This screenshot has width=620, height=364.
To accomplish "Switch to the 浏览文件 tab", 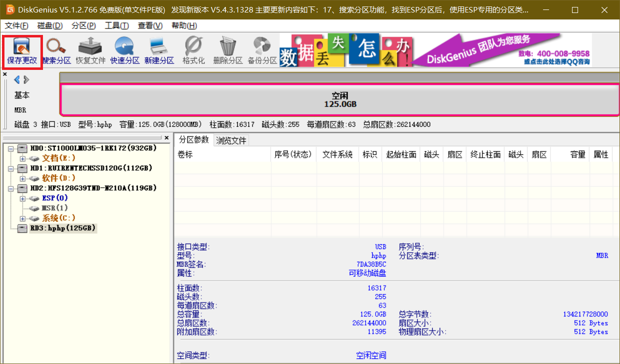I will pos(231,140).
